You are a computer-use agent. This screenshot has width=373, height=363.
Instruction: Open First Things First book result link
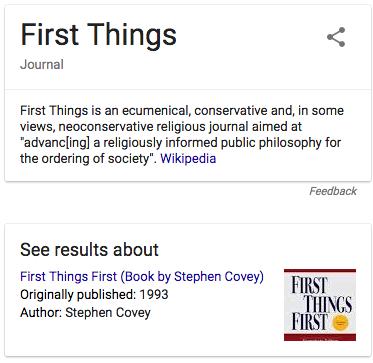tap(142, 277)
